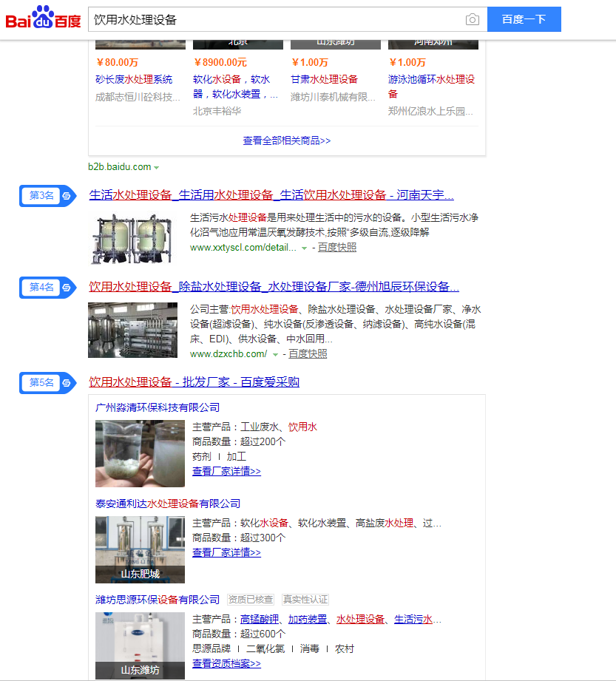Click the 山东潍坊 equipment thumbnail
Image resolution: width=616 pixels, height=681 pixels.
140,646
